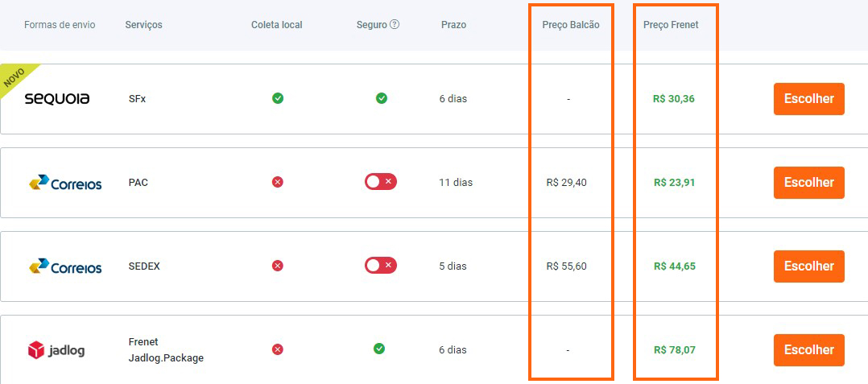Viewport: 868px width, 384px height.
Task: Choose the Sequoia SFx shipping option
Action: point(808,99)
